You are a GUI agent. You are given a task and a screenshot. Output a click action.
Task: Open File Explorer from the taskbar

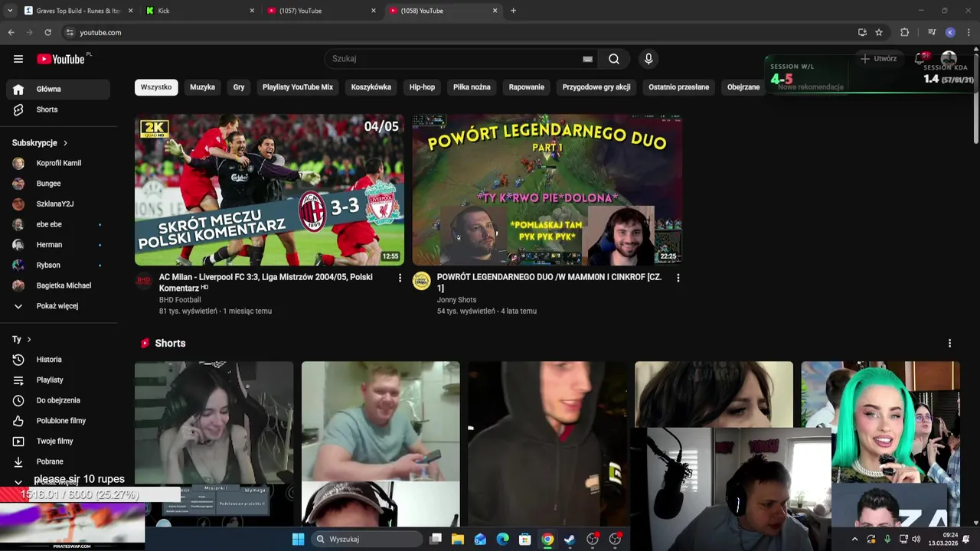[x=458, y=539]
